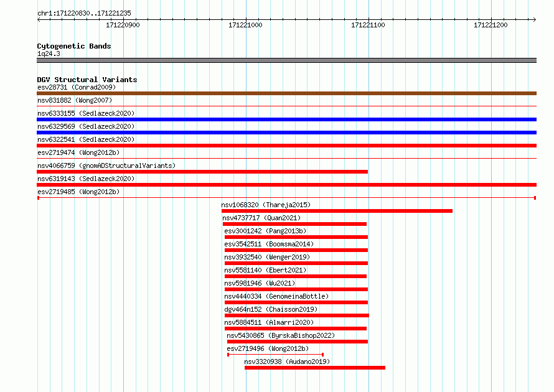Click nsv3932540 (Wenger2019) label
The image size is (554, 392).
267,257
